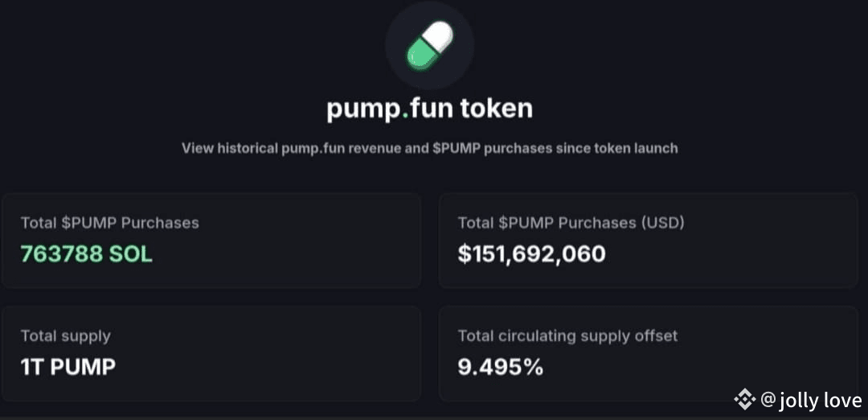Click the pump.fun token heading
This screenshot has width=868, height=420.
coord(429,109)
